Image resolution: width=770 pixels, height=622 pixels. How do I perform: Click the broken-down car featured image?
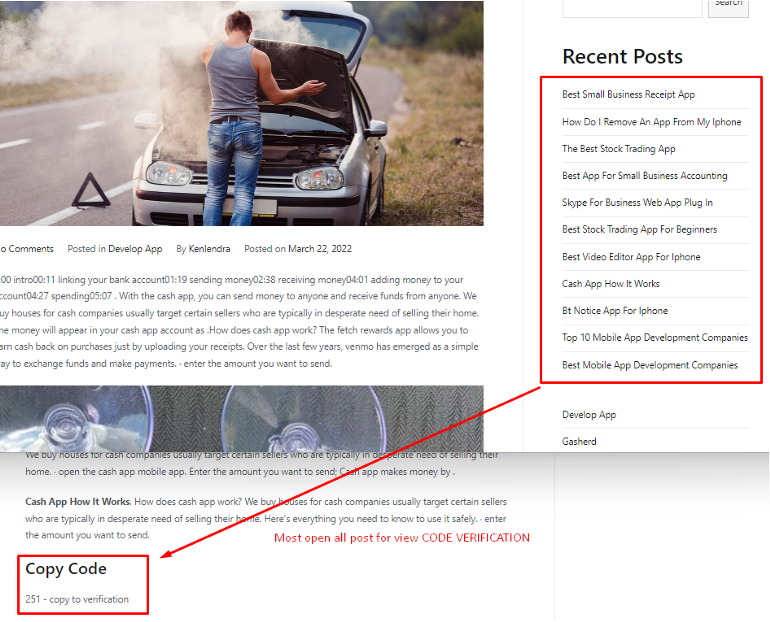[242, 113]
